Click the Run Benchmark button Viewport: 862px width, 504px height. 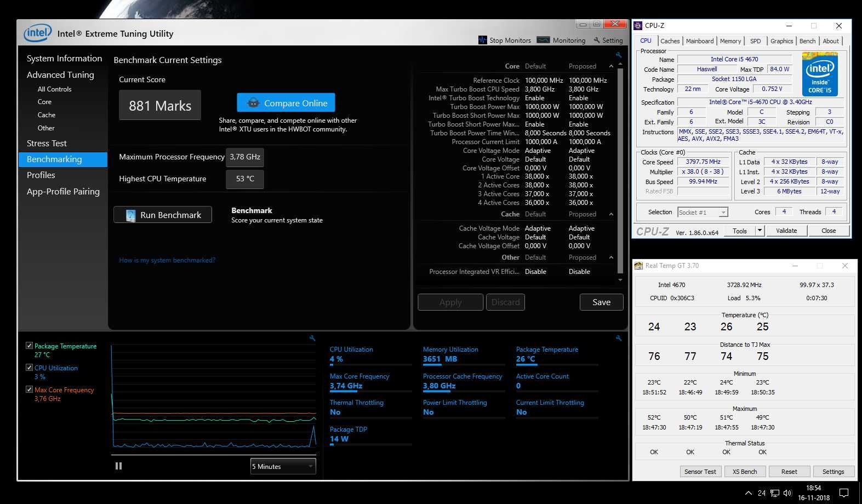pyautogui.click(x=163, y=215)
